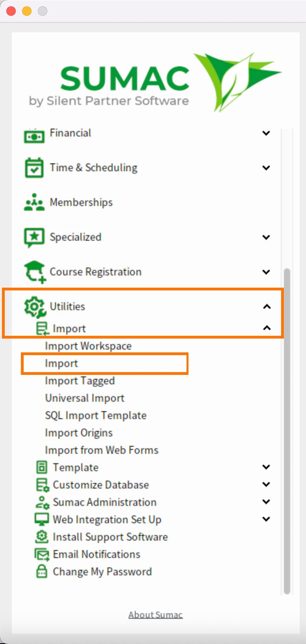Open Universal Import
This screenshot has height=644, width=306.
coord(85,398)
